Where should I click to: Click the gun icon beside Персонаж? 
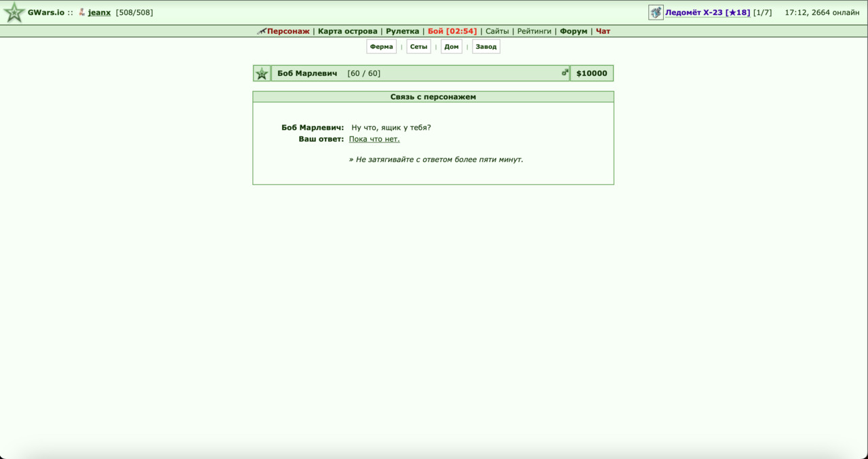tap(261, 31)
